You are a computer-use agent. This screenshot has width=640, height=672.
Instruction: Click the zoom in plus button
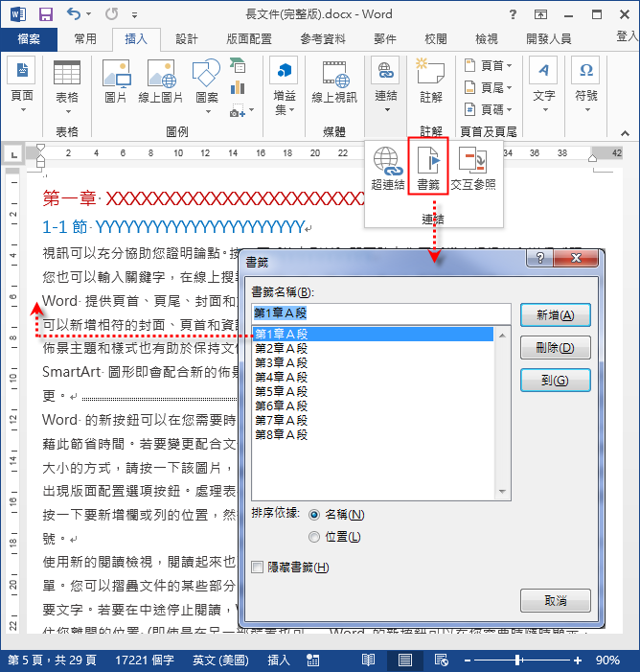click(x=578, y=660)
